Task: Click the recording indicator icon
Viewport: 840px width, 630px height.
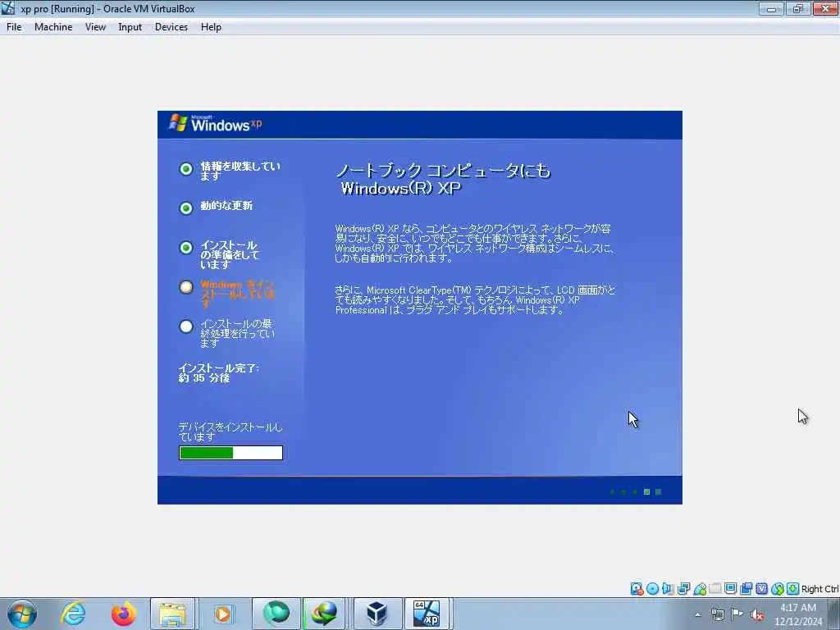Action: (746, 589)
